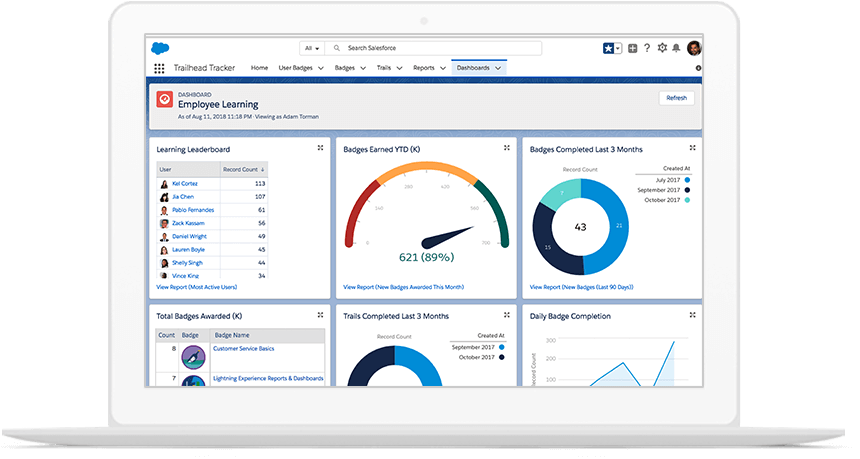
Task: Open the Reports tab
Action: coord(424,68)
